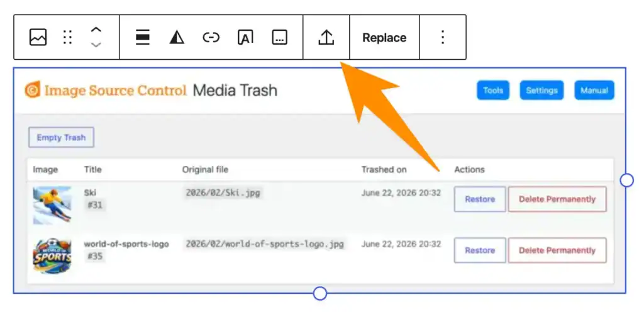644x312 pixels.
Task: Open the Align options icon
Action: [x=143, y=37]
